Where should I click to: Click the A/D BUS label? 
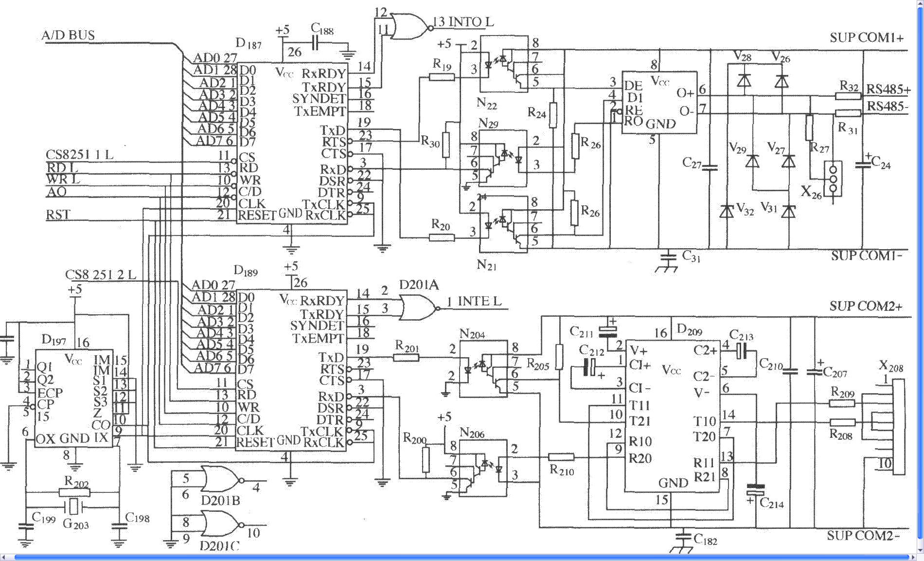[x=68, y=35]
